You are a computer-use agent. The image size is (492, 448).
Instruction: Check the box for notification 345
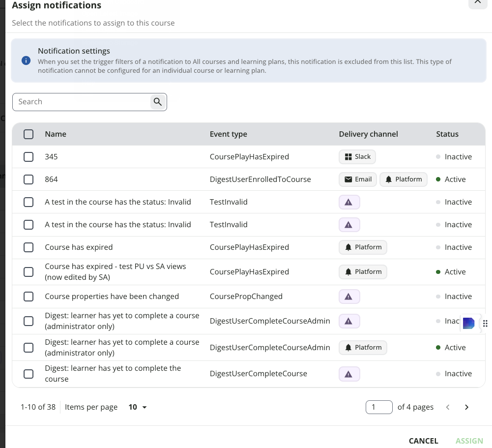[29, 157]
